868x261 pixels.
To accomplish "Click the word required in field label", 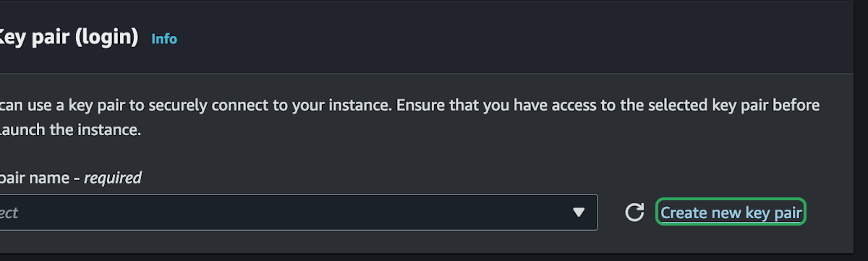I will (x=113, y=177).
